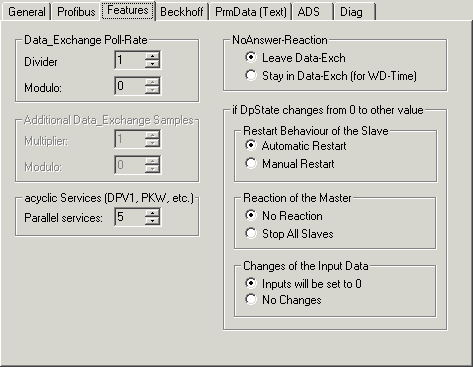Increase Poll-Rate Modulo with up arrow
Screen dimensions: 473x367
pyautogui.click(x=152, y=82)
